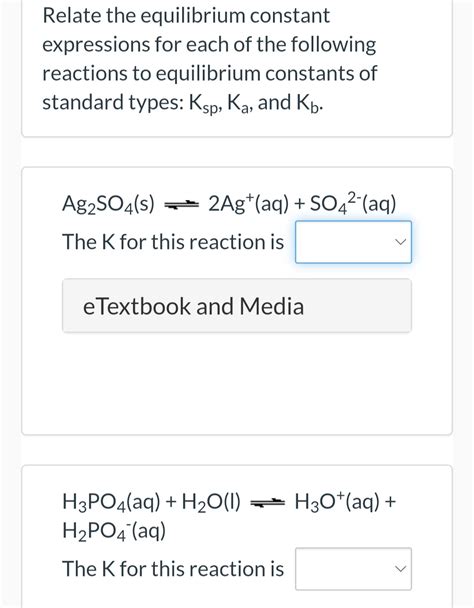Click the Ka symbol in the instructions
This screenshot has width=474, height=608.
[239, 104]
